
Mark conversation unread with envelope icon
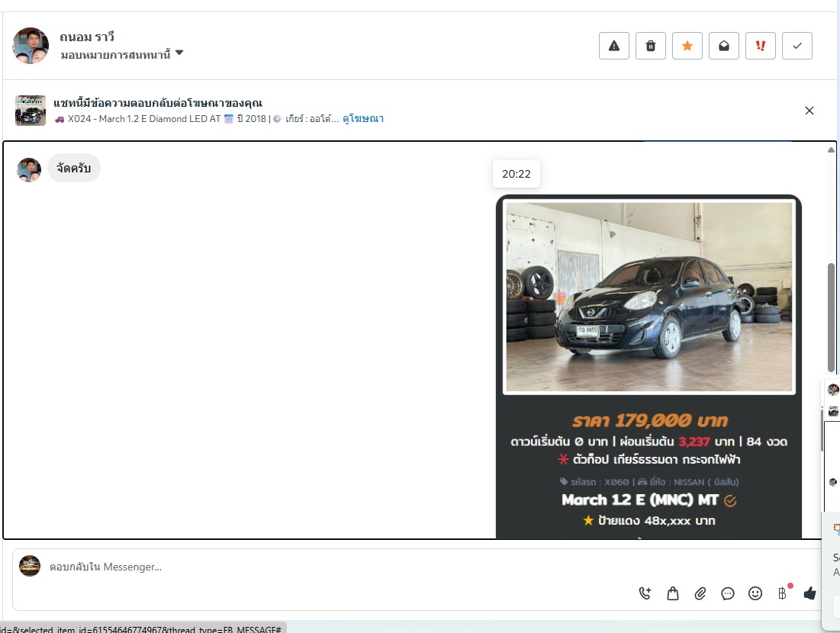(x=724, y=46)
